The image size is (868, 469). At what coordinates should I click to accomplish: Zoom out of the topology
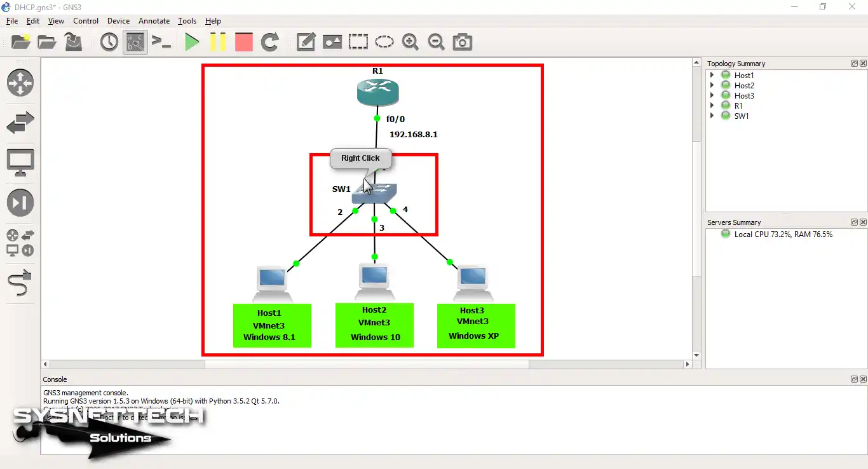point(437,42)
